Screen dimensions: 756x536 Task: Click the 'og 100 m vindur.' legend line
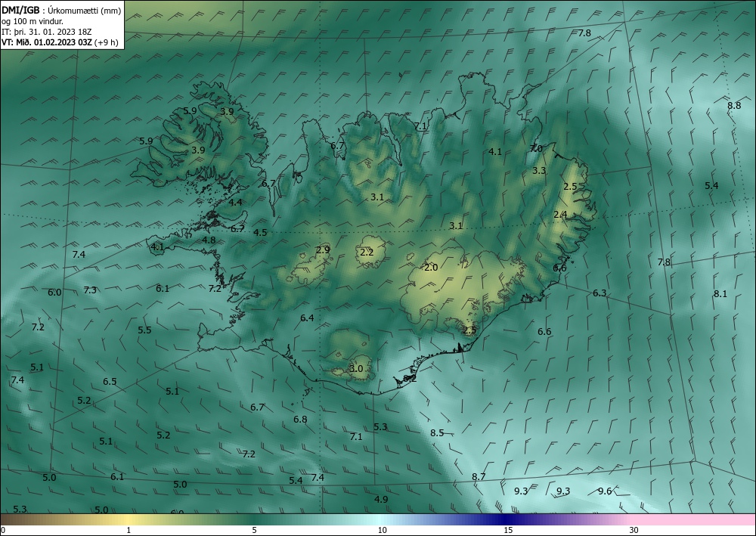[33, 21]
